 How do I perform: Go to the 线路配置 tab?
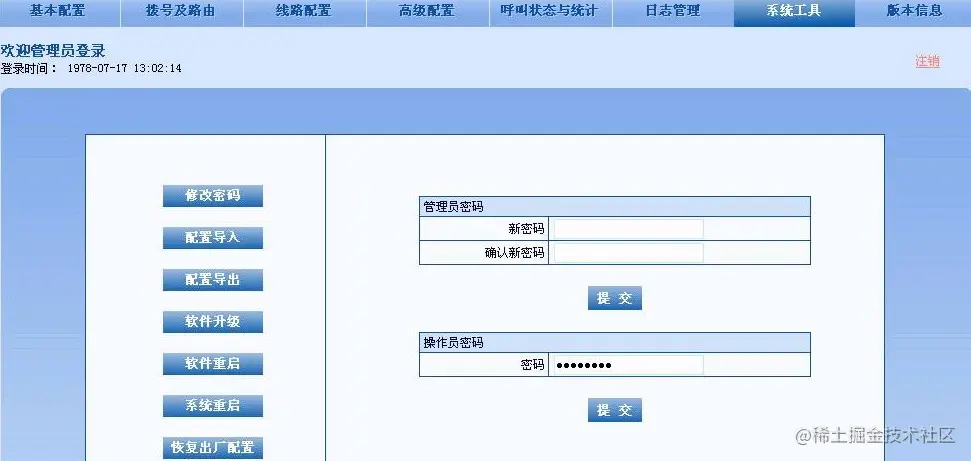305,12
